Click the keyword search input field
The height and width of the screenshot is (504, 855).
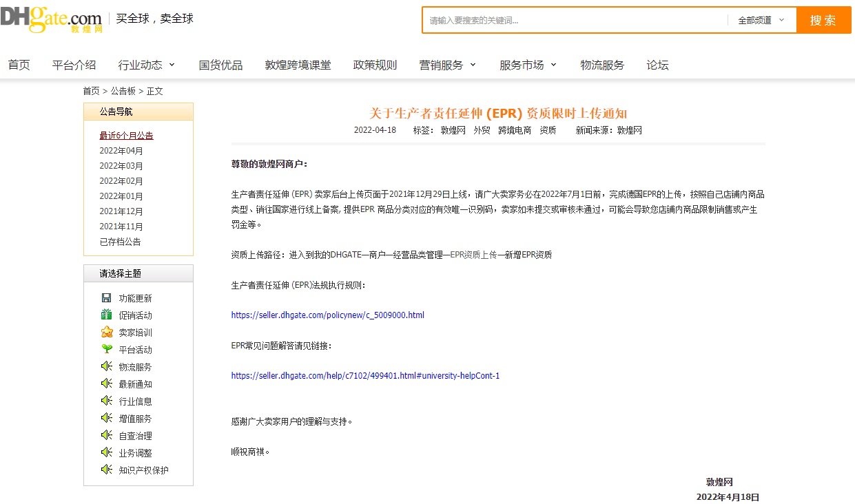coord(575,21)
